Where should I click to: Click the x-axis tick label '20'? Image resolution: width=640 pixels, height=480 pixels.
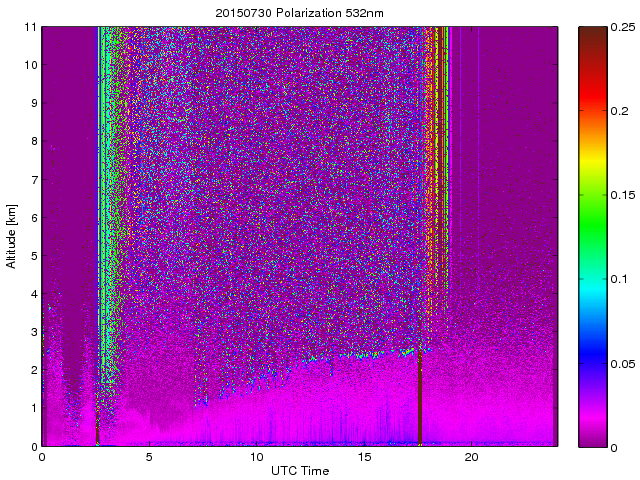point(472,457)
